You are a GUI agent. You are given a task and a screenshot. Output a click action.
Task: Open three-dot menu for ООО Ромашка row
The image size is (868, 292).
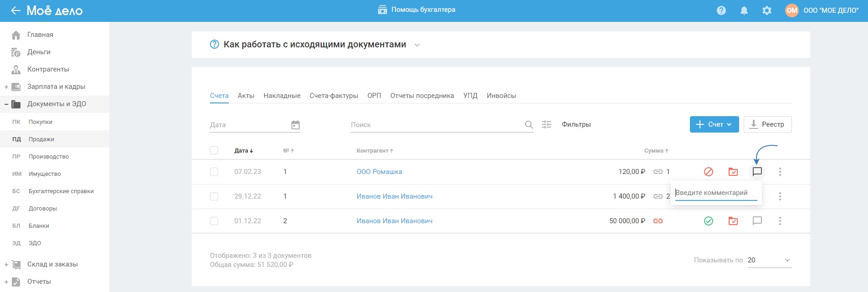point(780,172)
